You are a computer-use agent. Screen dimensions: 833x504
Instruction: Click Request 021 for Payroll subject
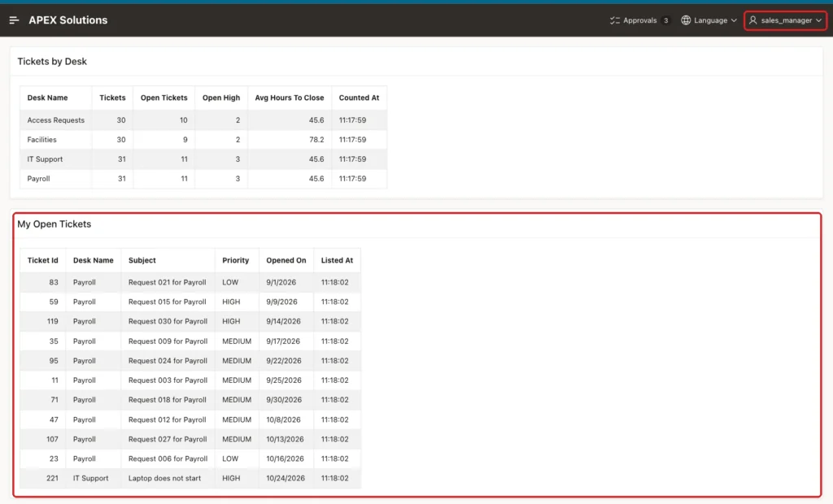click(x=167, y=282)
